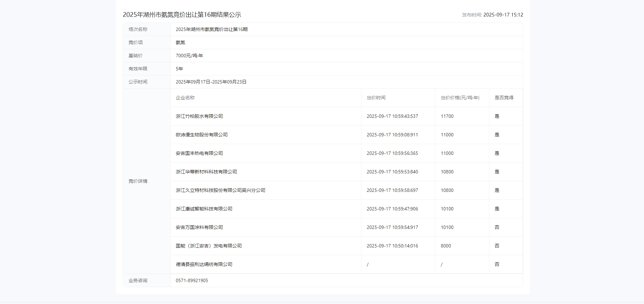
Task: Click 安吉国丰热电有限公司 in the bid table
Action: point(199,153)
